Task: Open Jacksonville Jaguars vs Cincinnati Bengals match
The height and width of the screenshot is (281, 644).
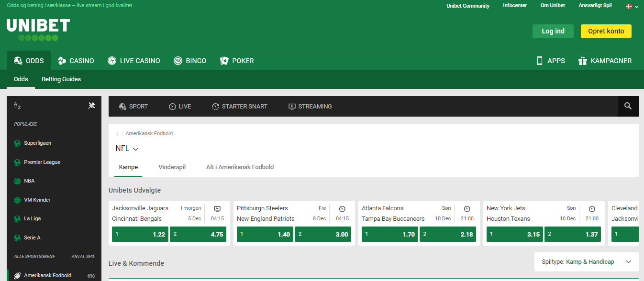Action: tap(140, 214)
